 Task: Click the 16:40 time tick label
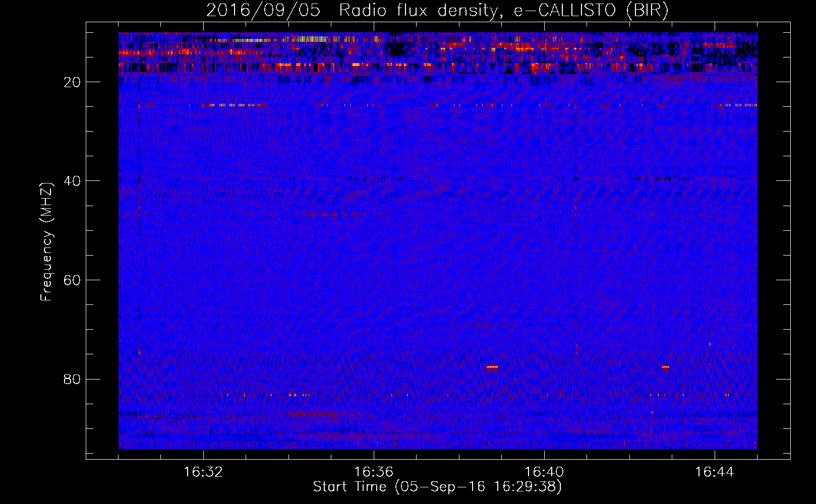544,472
